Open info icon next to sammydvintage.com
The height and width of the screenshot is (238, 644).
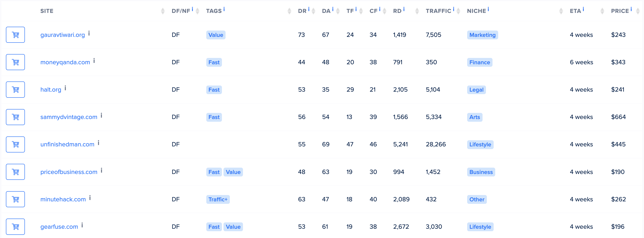coord(101,115)
